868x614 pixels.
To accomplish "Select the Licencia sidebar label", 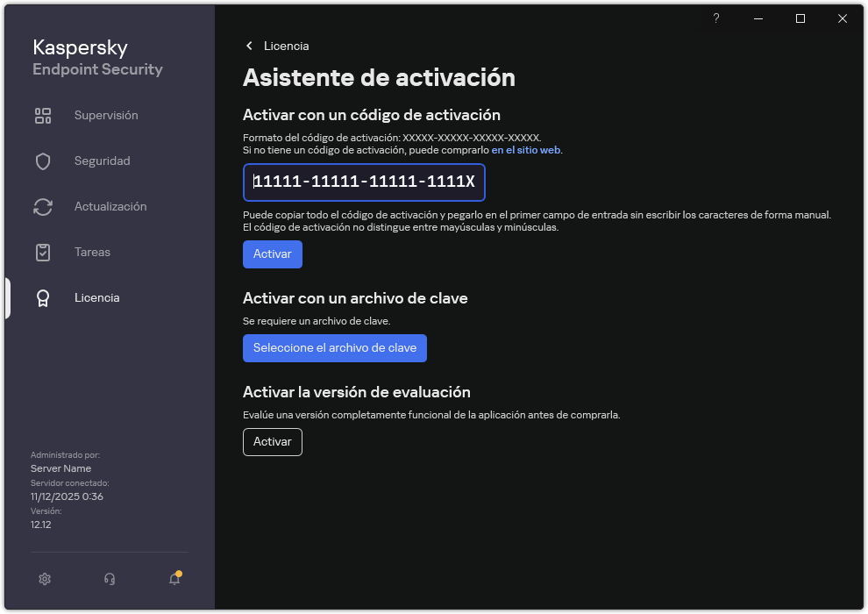I will point(96,297).
